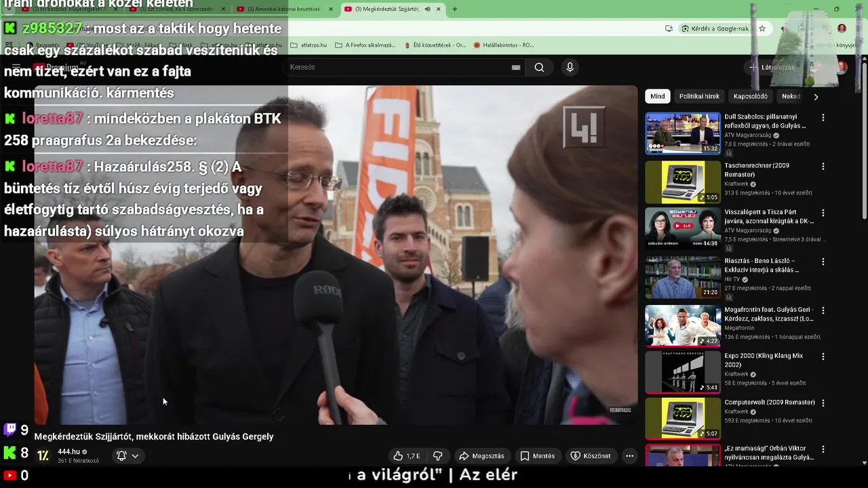This screenshot has height=488, width=868.
Task: Open the options menu for the Visszalépett a Tisza Párt video
Action: [823, 213]
